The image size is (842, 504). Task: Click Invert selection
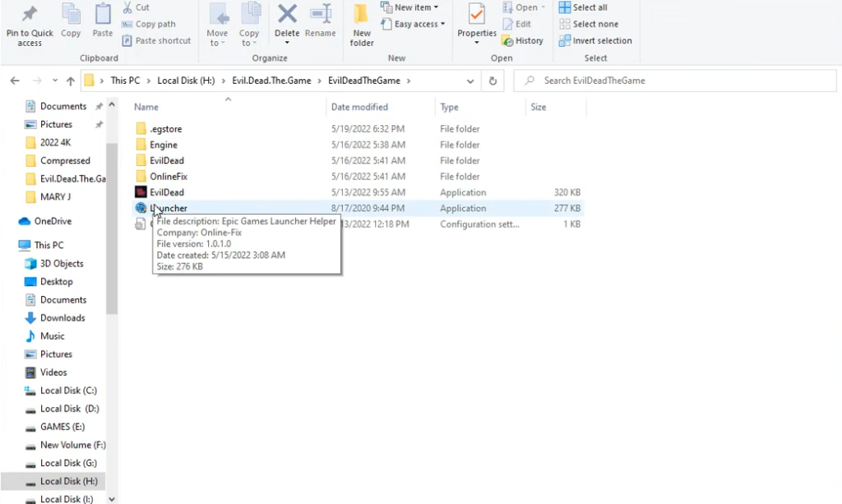tap(595, 41)
